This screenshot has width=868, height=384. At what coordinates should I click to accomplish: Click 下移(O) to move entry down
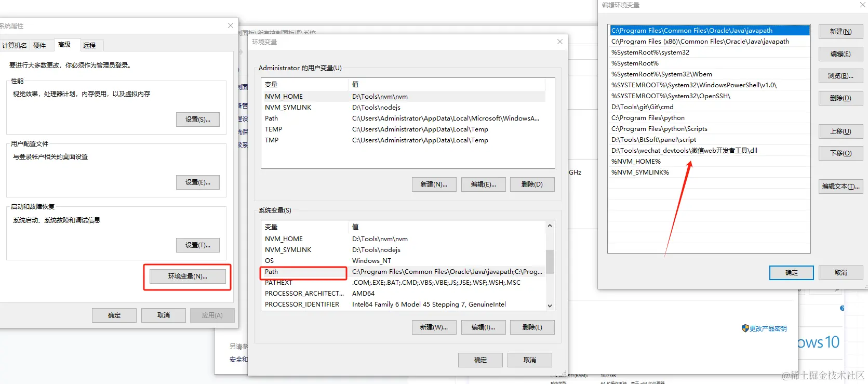[x=840, y=153]
